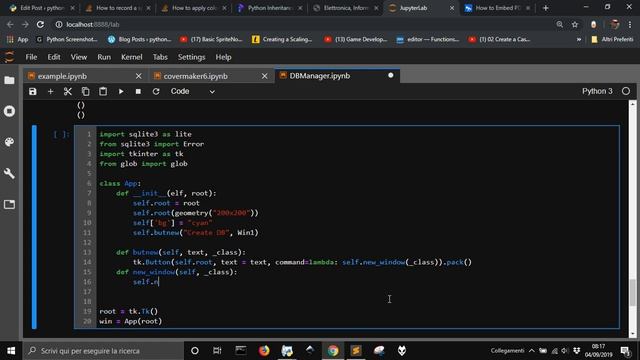The height and width of the screenshot is (360, 640).
Task: Open the Apps bookmarks shortcut
Action: pos(18,40)
